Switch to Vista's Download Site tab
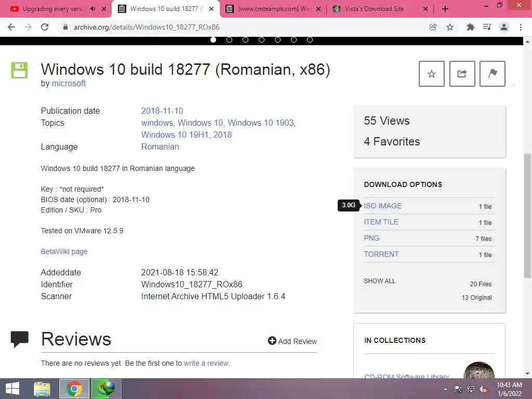Image resolution: width=532 pixels, height=399 pixels. click(374, 9)
